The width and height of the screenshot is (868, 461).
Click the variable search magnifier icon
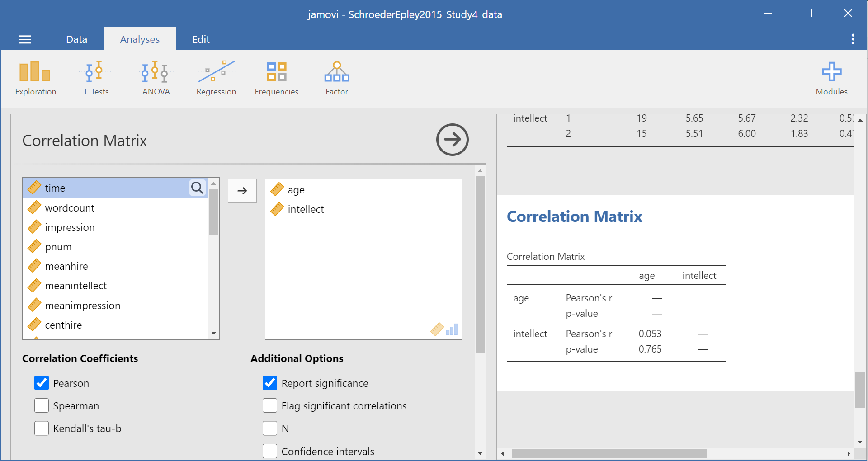pyautogui.click(x=197, y=188)
